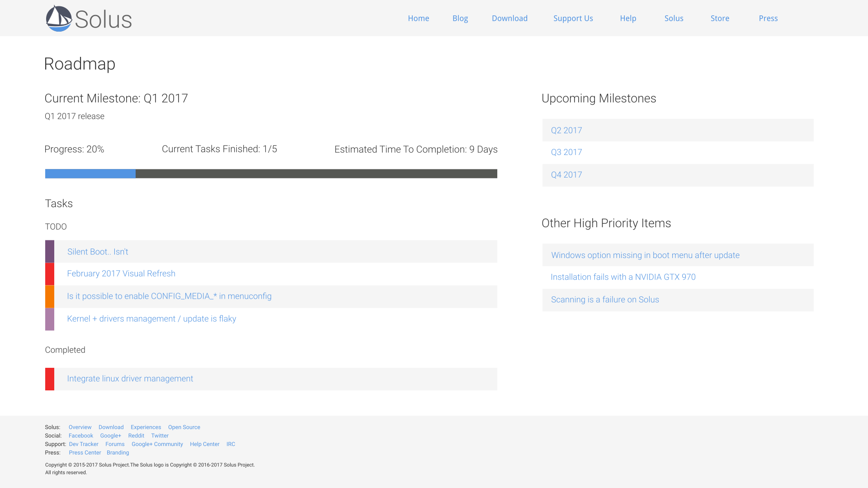This screenshot has height=488, width=868.
Task: Open the Facebook footer link
Action: pos(81,436)
